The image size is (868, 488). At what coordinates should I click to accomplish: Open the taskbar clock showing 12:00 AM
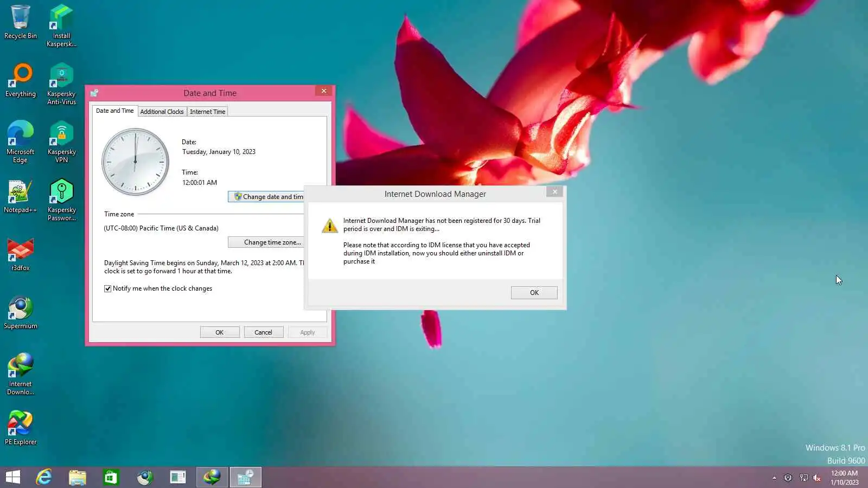click(845, 478)
